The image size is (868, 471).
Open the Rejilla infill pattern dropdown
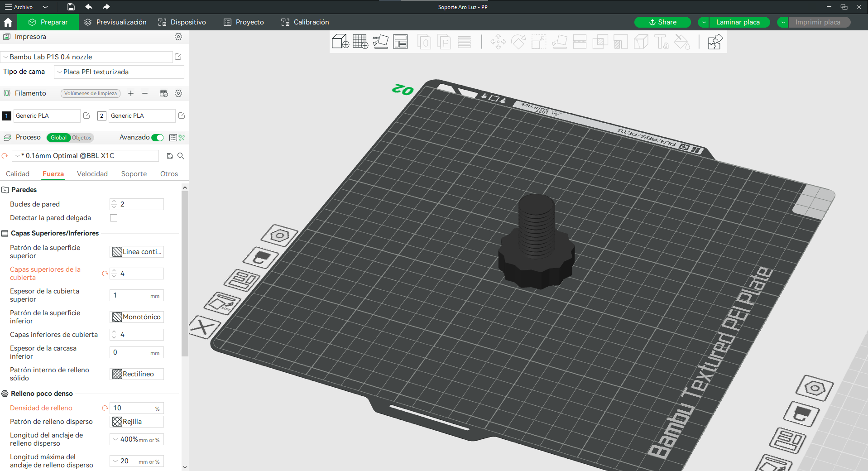pyautogui.click(x=137, y=422)
